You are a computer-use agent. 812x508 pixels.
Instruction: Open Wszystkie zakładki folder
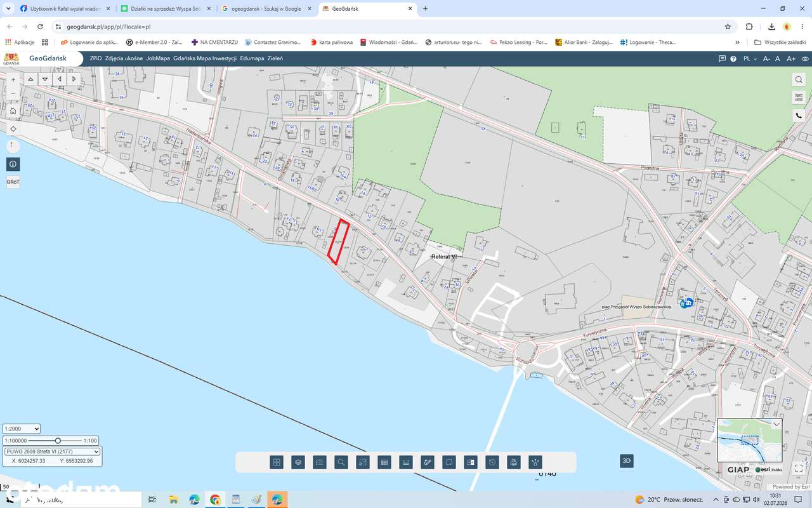pyautogui.click(x=780, y=43)
